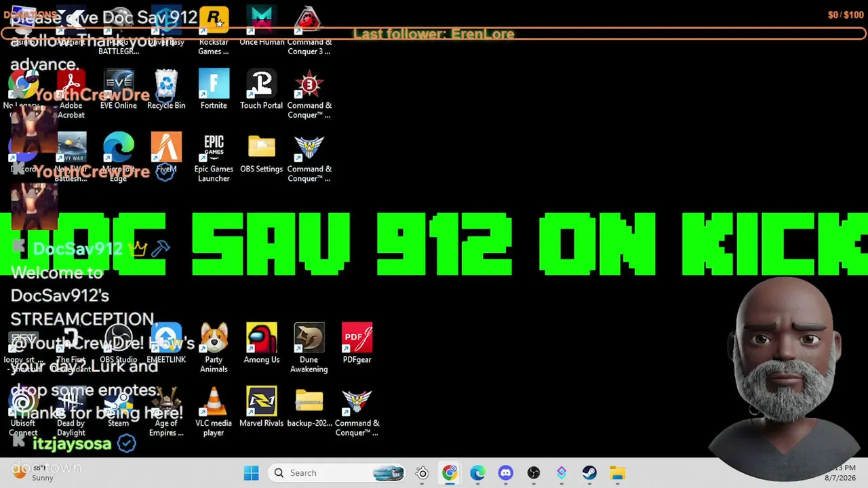Image resolution: width=868 pixels, height=488 pixels.
Task: Open Google Chrome from the taskbar
Action: [450, 473]
